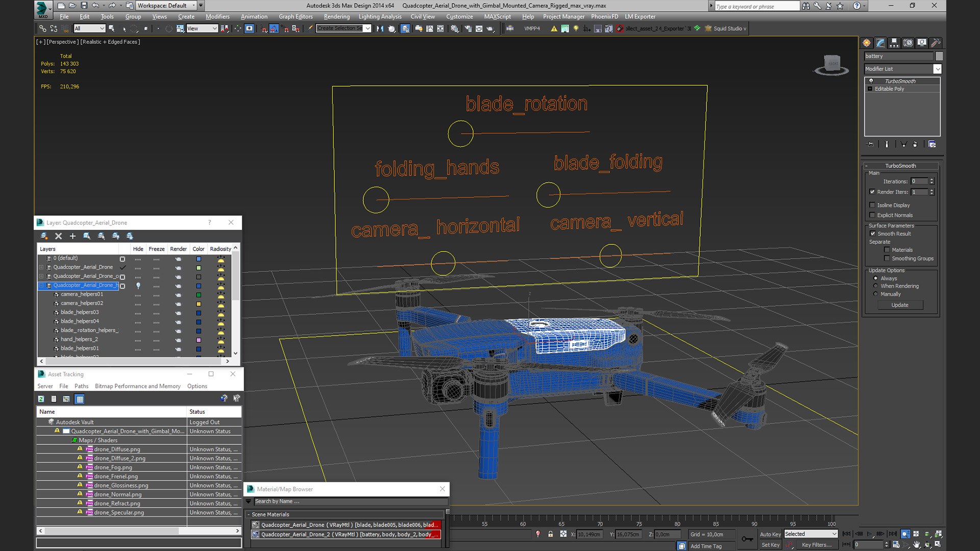
Task: Open the Rendering menu
Action: [336, 16]
